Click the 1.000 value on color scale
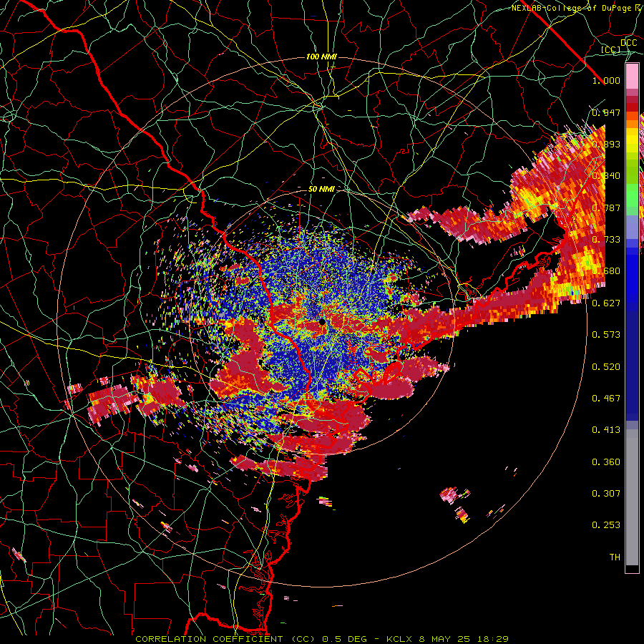The height and width of the screenshot is (644, 644). tap(606, 80)
